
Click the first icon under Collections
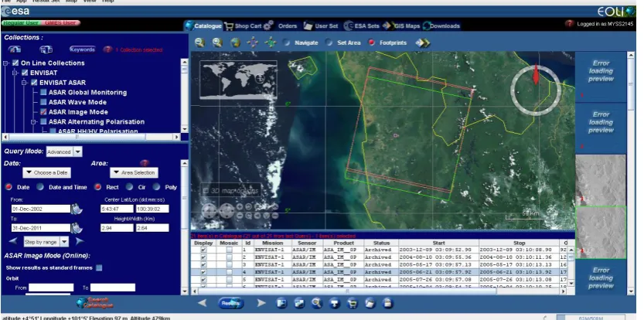coord(15,49)
